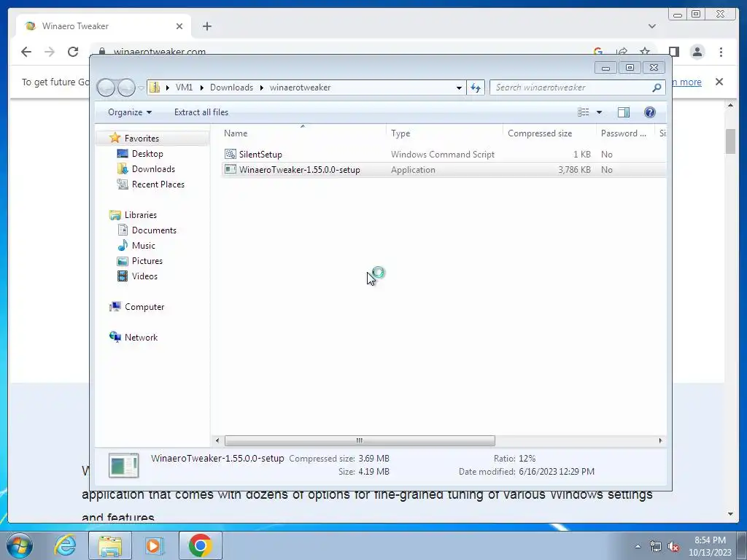Click the search magnifier icon in Explorer

pyautogui.click(x=657, y=87)
